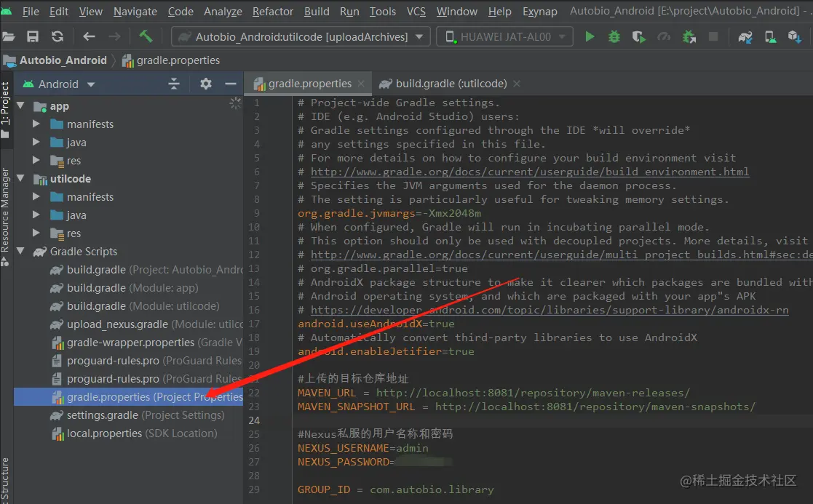The width and height of the screenshot is (813, 504).
Task: Navigate back with the left arrow icon
Action: tap(90, 37)
